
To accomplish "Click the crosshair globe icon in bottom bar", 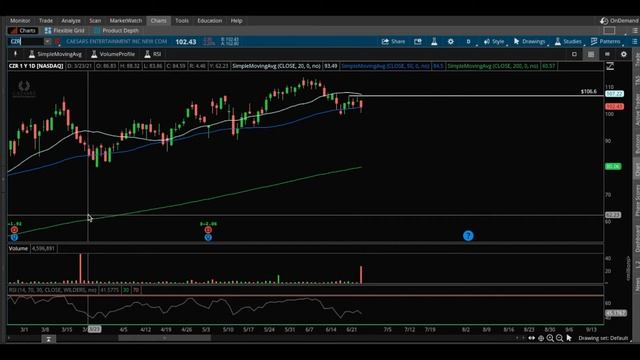I will [x=541, y=338].
